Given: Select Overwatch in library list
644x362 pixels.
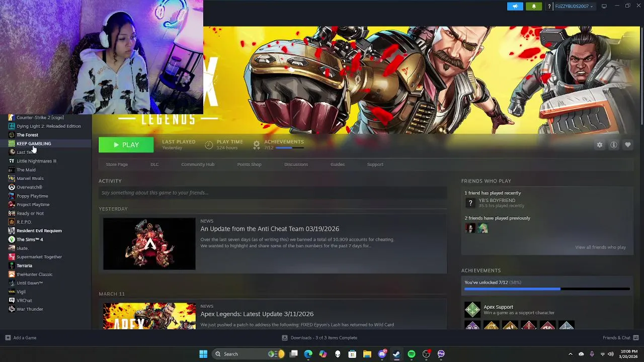Looking at the screenshot, I should [29, 187].
